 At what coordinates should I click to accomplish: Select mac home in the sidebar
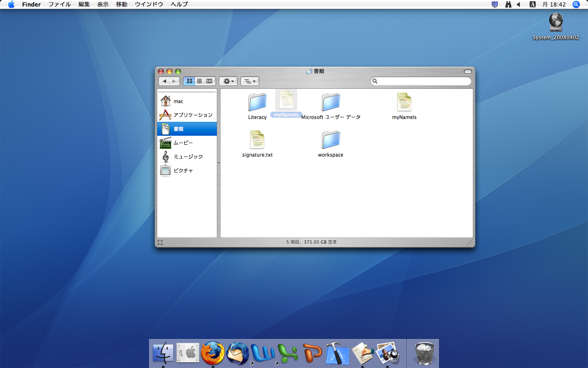point(187,101)
